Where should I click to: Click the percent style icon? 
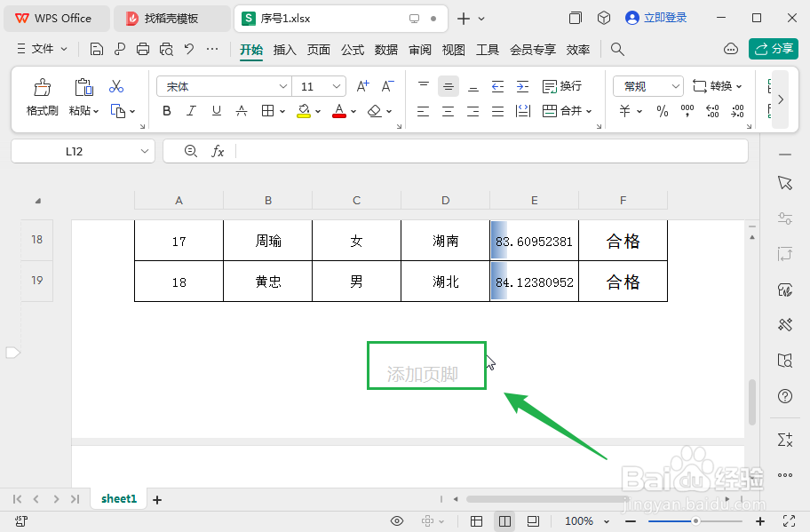pyautogui.click(x=662, y=110)
